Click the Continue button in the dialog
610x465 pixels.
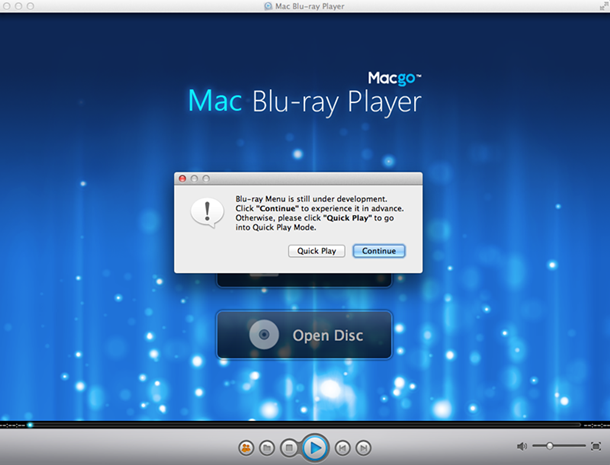379,251
